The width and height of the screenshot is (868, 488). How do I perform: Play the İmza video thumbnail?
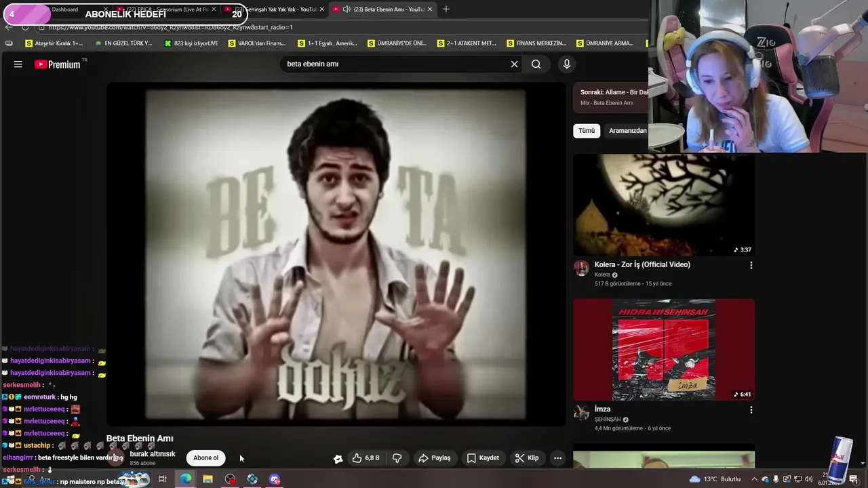(x=664, y=350)
